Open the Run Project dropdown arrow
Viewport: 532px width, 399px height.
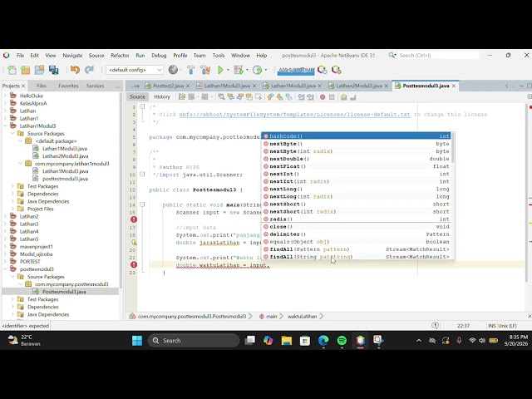(x=228, y=70)
